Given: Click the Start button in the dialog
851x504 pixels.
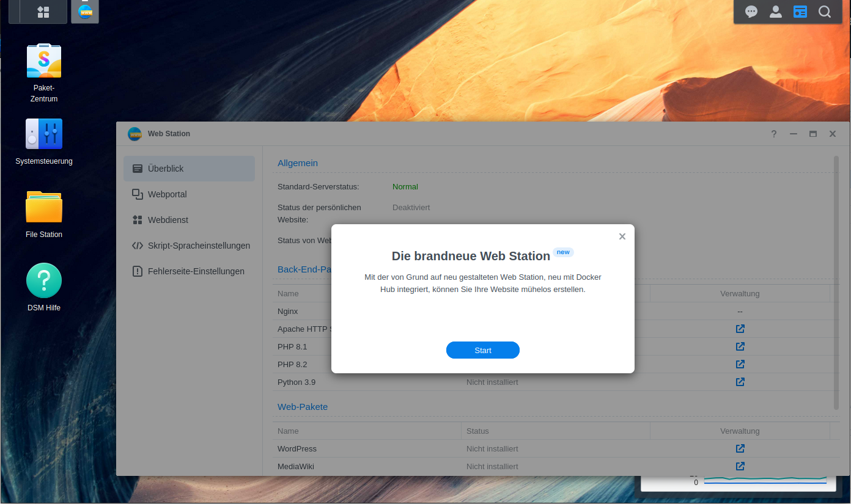Looking at the screenshot, I should (482, 350).
